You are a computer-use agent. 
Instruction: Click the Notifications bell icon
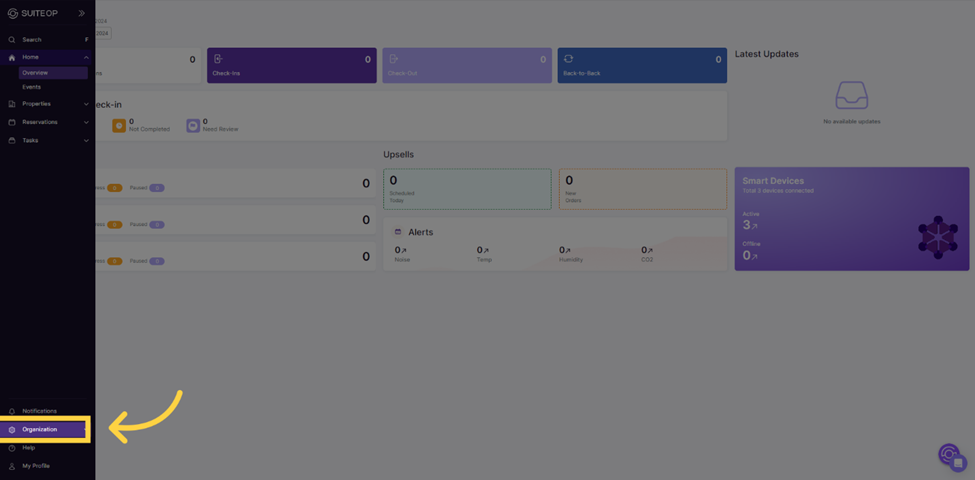click(x=12, y=411)
